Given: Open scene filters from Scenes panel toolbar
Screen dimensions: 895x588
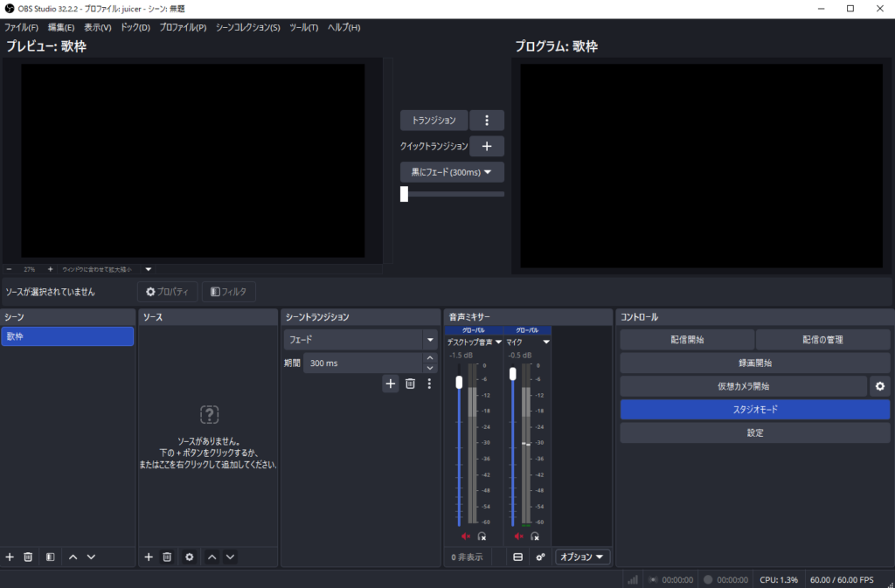Looking at the screenshot, I should tap(50, 557).
